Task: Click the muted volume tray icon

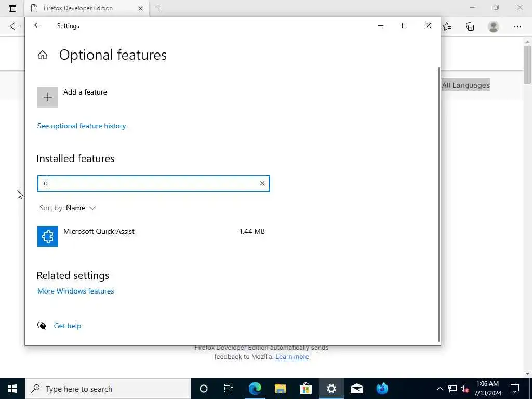Action: pyautogui.click(x=464, y=389)
